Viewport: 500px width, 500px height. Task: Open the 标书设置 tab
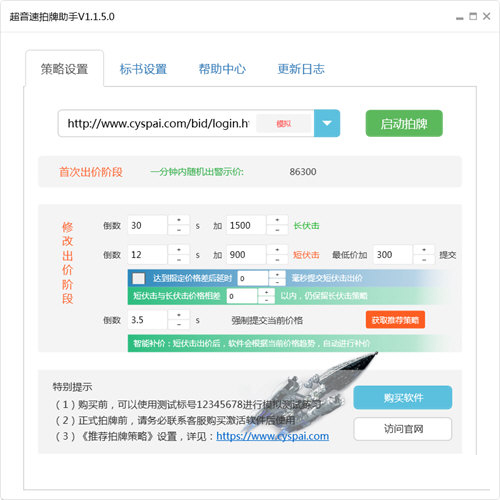point(143,69)
